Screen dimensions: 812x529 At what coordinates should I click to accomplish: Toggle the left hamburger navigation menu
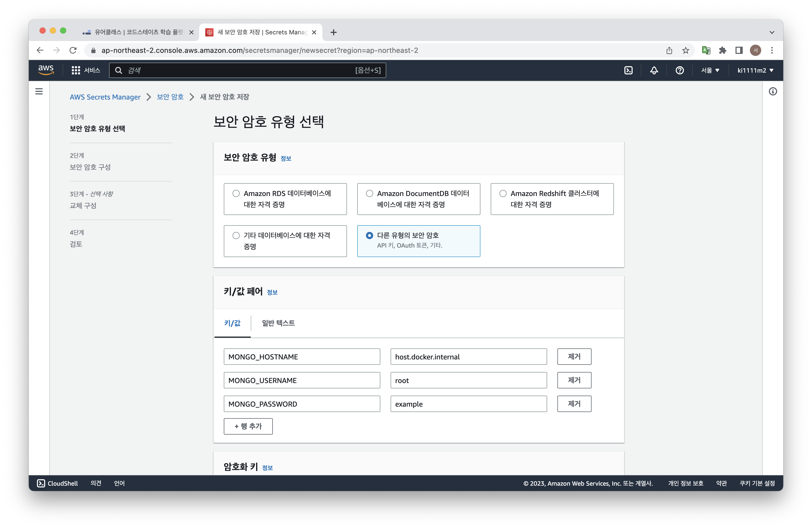[x=39, y=91]
